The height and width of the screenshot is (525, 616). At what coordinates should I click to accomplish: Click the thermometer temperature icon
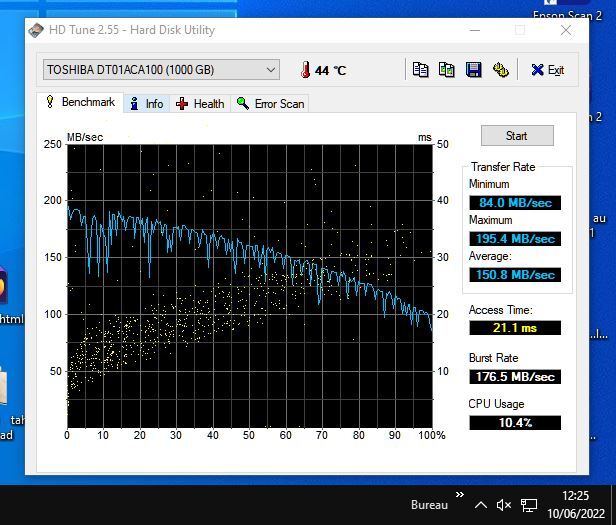tap(304, 70)
